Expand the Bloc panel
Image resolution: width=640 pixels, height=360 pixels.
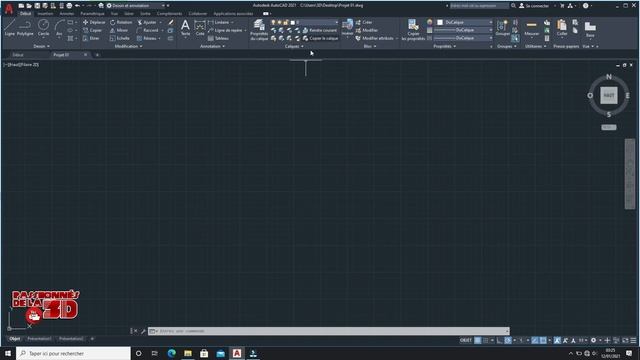pos(370,47)
